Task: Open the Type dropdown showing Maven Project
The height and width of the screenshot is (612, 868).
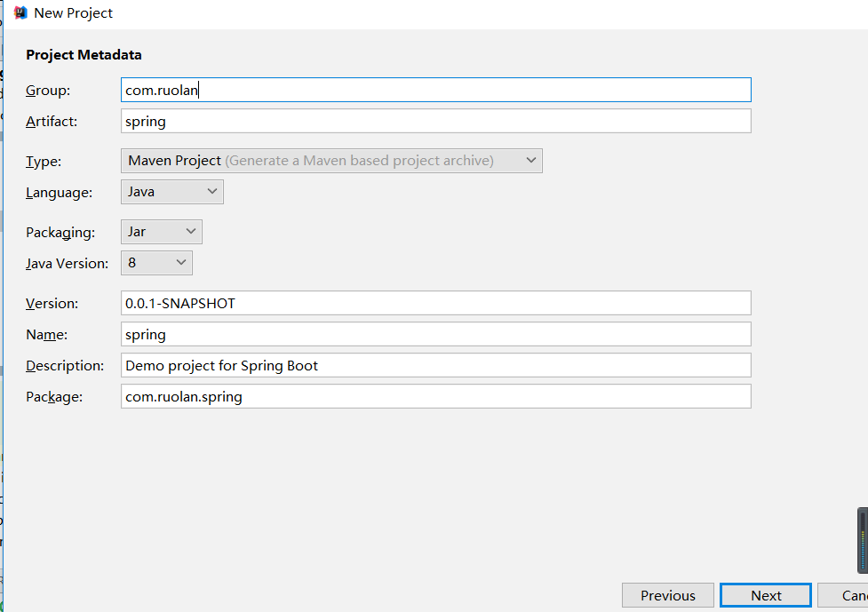Action: click(331, 161)
